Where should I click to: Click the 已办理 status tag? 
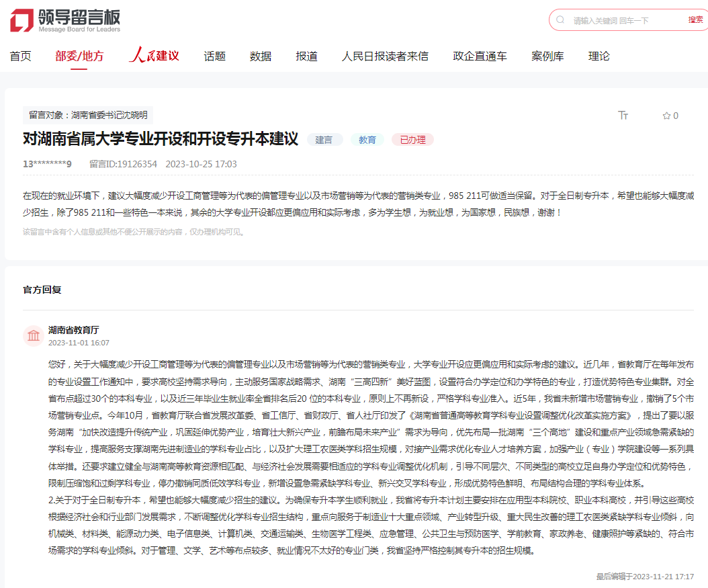(412, 140)
